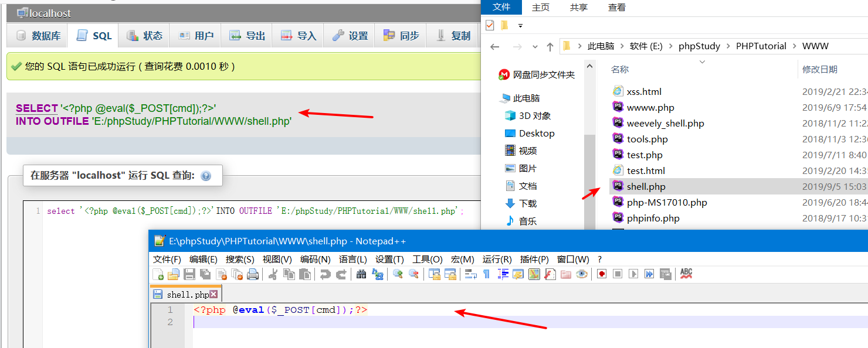This screenshot has width=868, height=348.
Task: Toggle word wrap in Notepad++ toolbar
Action: [x=470, y=274]
